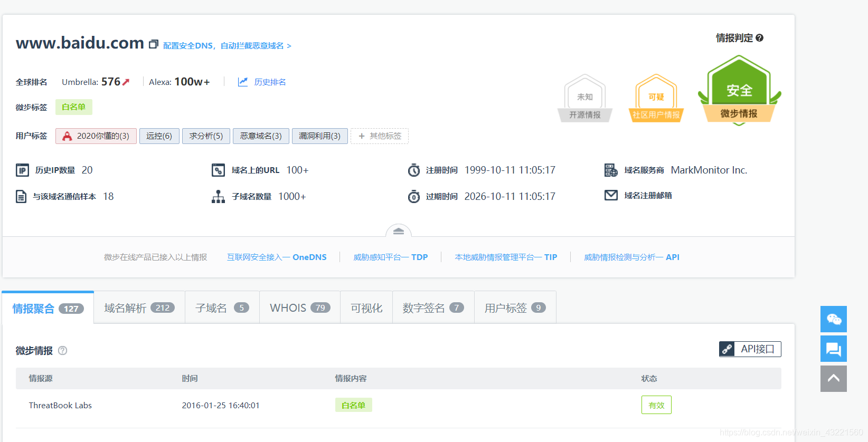The height and width of the screenshot is (442, 868).
Task: Select the 2020你懂的(3) user tag
Action: tap(96, 136)
